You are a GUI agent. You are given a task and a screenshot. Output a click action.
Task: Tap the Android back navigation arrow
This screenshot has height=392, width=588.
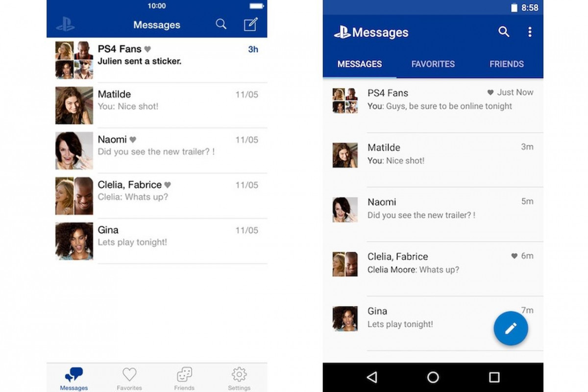coord(372,377)
